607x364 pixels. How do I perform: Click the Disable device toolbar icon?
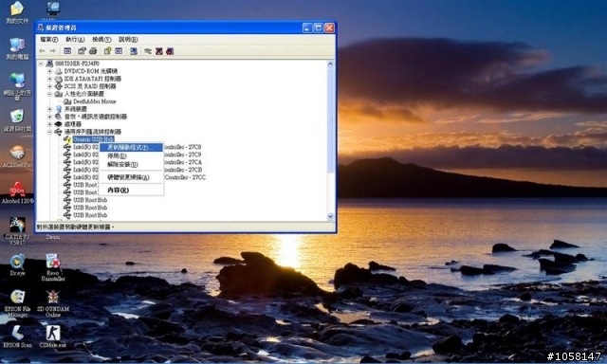point(170,51)
